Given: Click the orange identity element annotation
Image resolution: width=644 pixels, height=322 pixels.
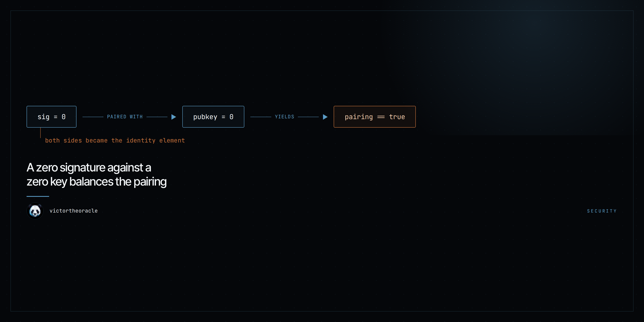Looking at the screenshot, I should pyautogui.click(x=115, y=140).
